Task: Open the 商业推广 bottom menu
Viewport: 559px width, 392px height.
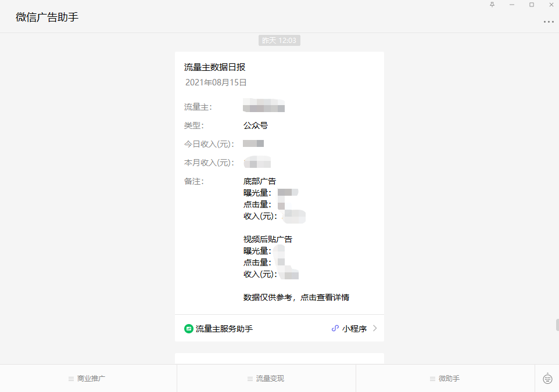Action: [87, 379]
